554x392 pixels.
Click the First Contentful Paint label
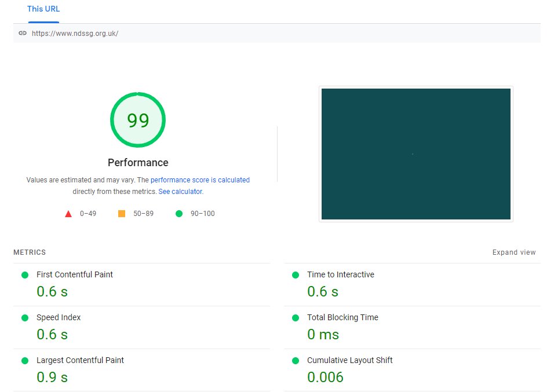click(75, 274)
